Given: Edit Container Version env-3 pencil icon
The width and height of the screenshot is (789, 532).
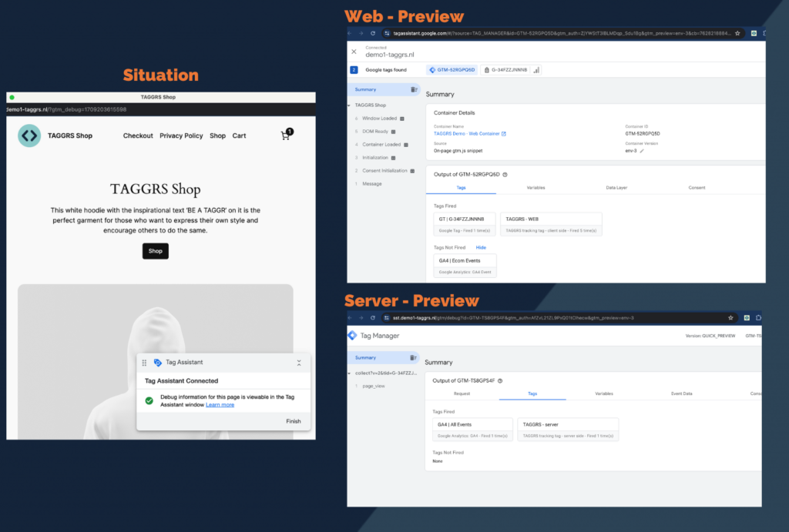Looking at the screenshot, I should pyautogui.click(x=642, y=151).
